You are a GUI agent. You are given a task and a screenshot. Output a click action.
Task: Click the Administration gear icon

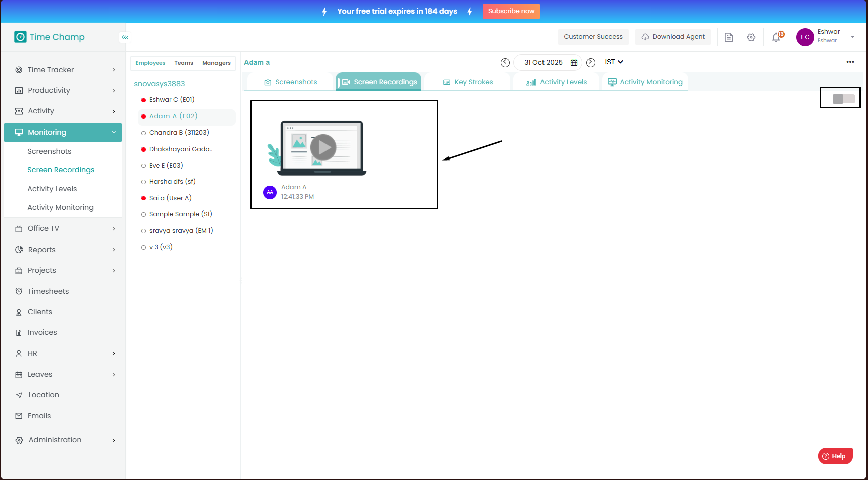[x=19, y=440]
